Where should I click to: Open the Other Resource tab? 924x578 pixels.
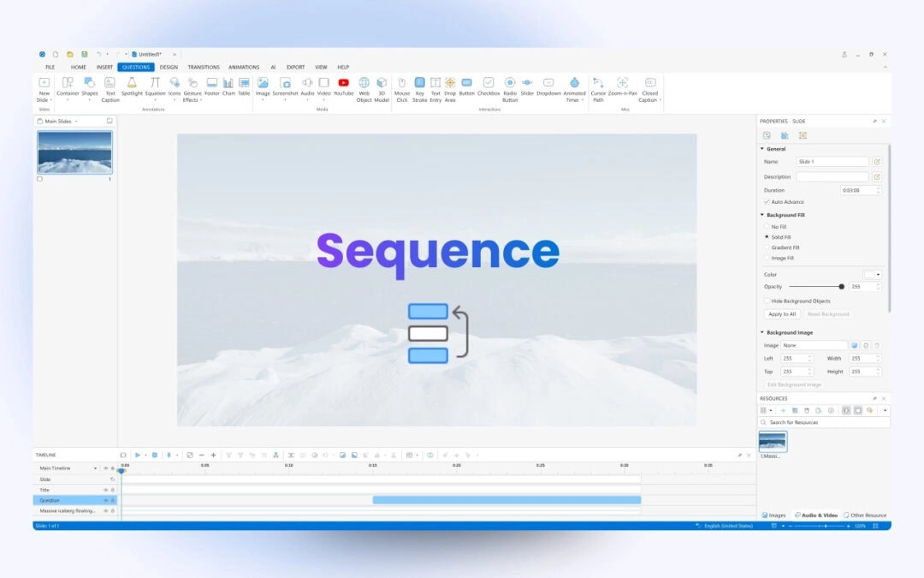coord(865,515)
